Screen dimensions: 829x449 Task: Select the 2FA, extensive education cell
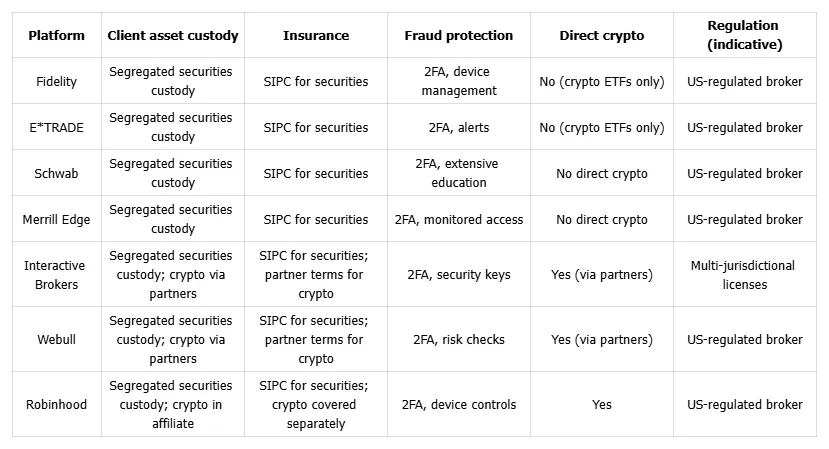point(459,174)
